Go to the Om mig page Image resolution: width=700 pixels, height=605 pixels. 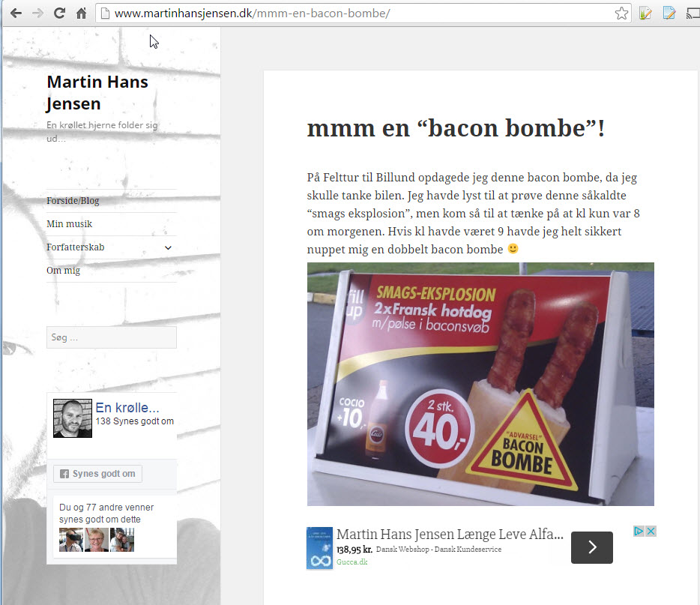pyautogui.click(x=63, y=271)
